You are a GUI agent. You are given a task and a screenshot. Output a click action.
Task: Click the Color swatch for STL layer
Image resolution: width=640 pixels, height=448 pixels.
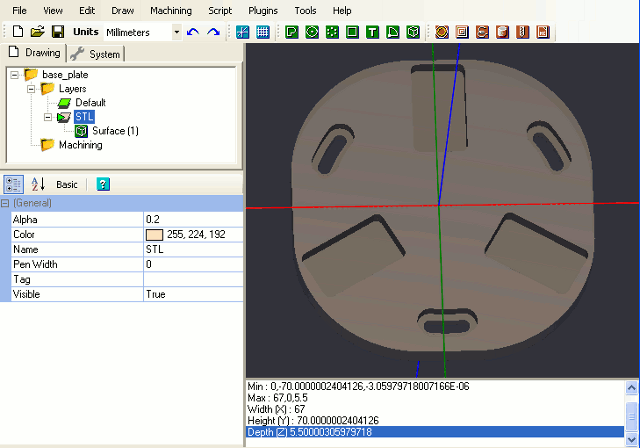coord(154,234)
